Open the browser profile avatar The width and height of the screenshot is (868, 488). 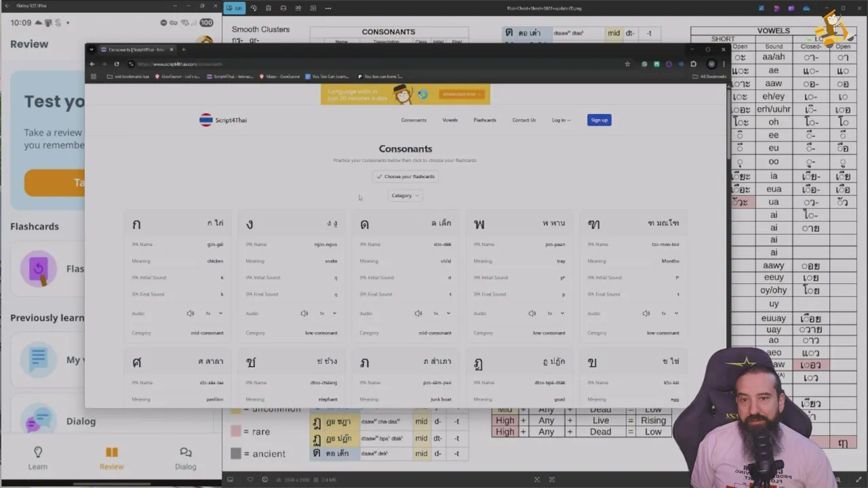pos(711,64)
